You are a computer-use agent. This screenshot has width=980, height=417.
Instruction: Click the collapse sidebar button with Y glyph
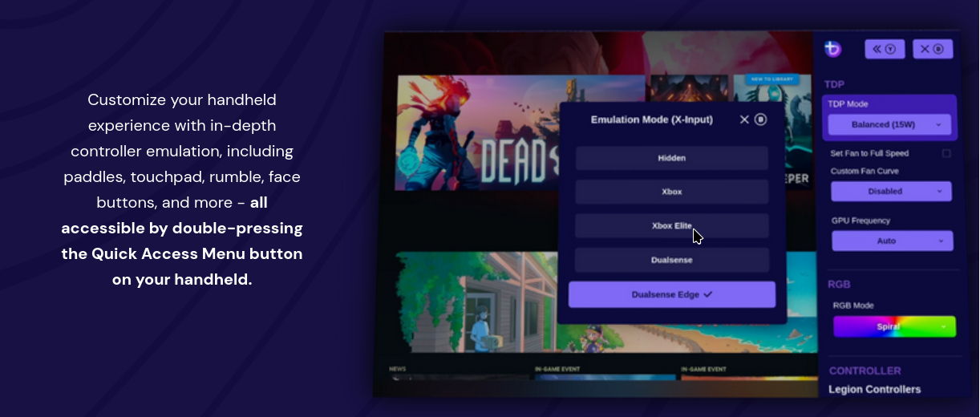tap(885, 49)
